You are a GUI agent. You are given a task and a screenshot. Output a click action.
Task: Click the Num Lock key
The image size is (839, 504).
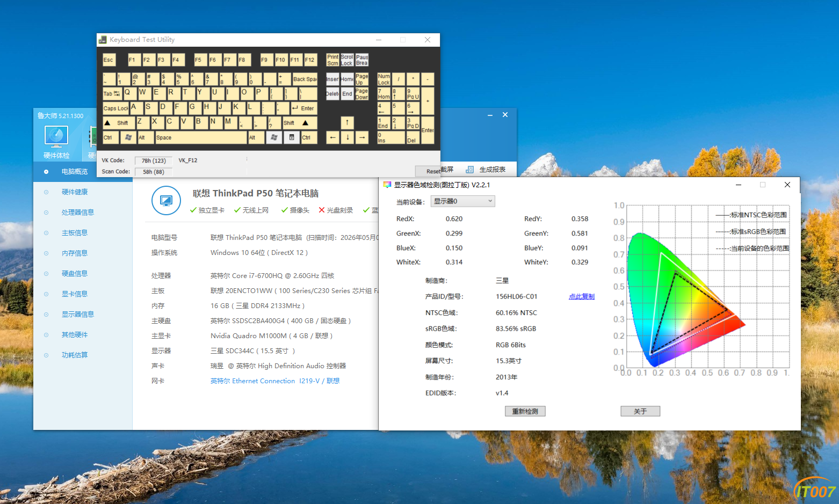tap(384, 79)
